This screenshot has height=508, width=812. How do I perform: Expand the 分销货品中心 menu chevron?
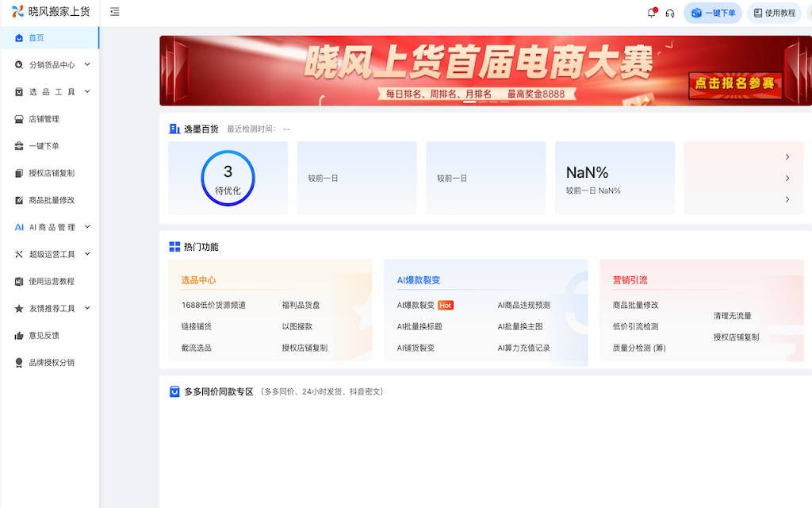87,64
